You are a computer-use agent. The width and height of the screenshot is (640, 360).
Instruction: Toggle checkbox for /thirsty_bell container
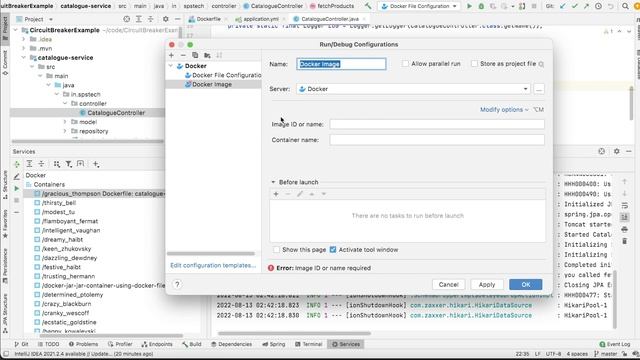click(x=37, y=203)
